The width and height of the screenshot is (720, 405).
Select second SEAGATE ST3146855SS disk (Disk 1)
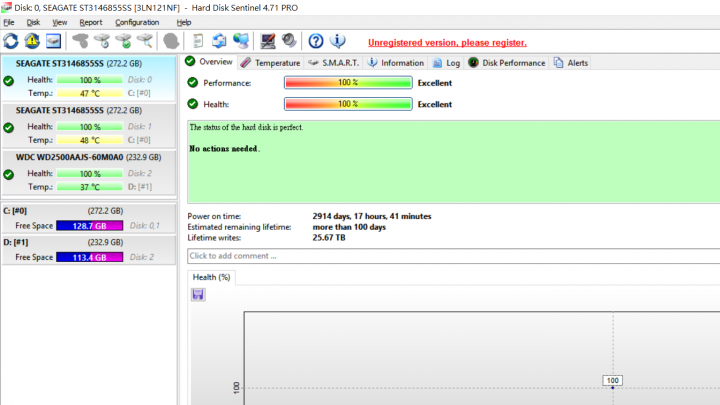tap(89, 125)
